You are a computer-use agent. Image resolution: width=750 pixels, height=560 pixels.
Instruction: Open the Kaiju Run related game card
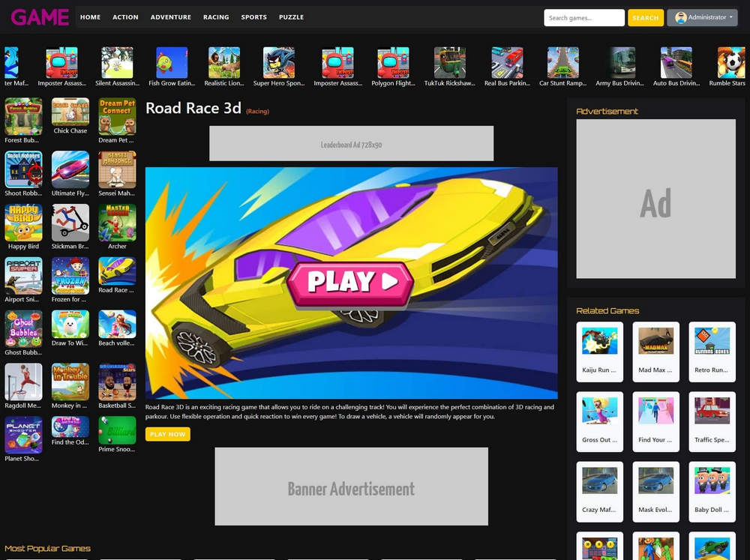click(600, 352)
